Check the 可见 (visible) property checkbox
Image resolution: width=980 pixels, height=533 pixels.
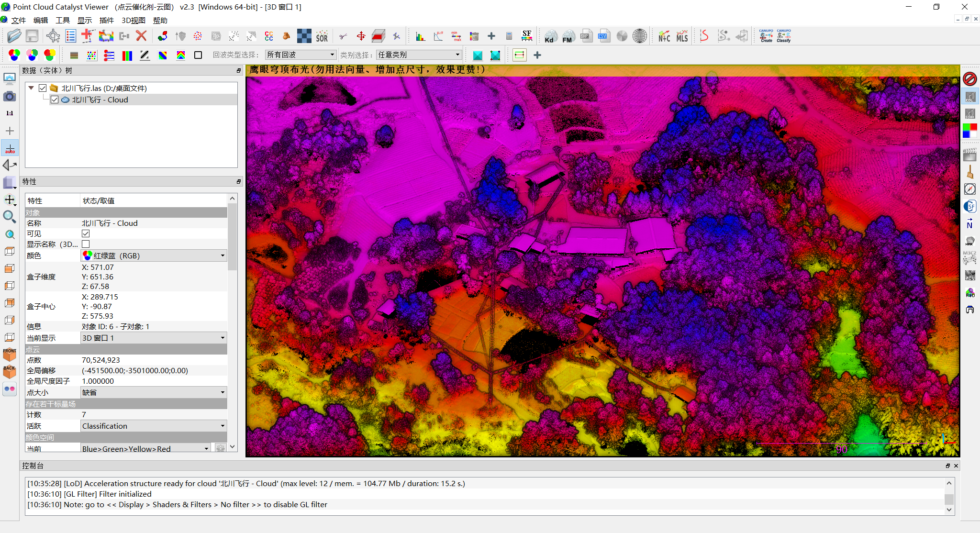coord(86,233)
